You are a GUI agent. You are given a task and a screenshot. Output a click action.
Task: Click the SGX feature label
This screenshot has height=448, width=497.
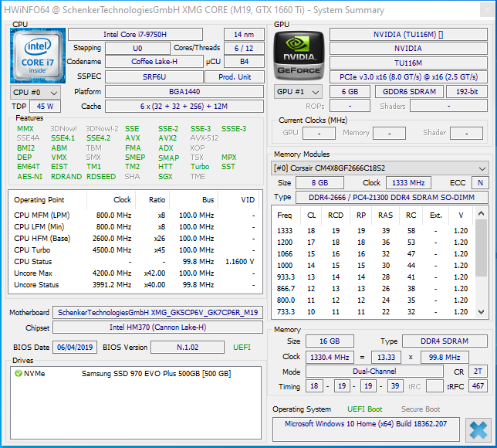[x=165, y=177]
